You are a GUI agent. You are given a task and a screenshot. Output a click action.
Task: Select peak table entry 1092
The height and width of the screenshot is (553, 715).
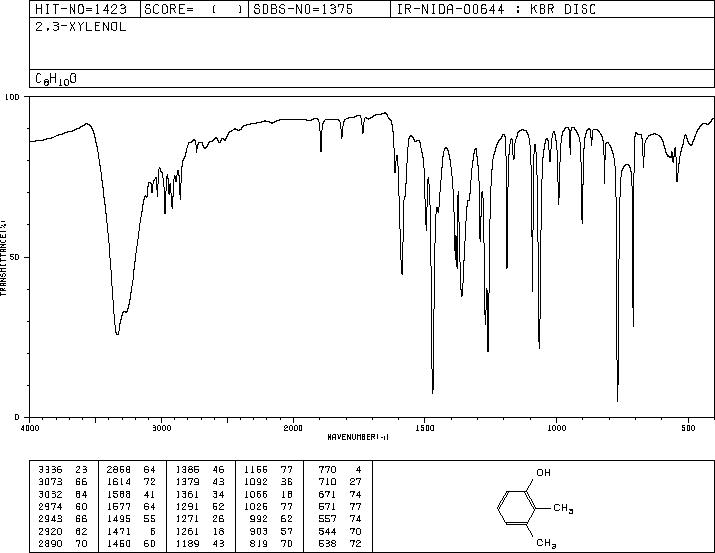pyautogui.click(x=256, y=482)
